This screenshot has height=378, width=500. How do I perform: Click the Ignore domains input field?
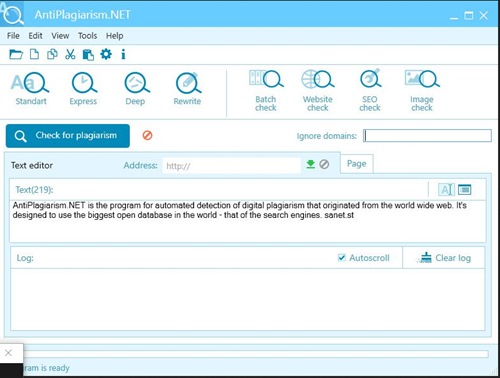pyautogui.click(x=427, y=136)
